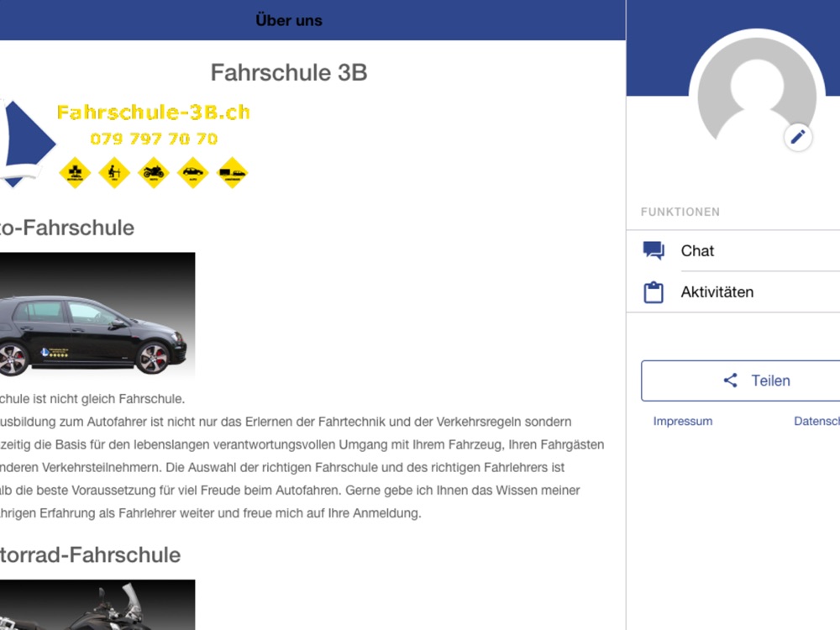
Task: Click the share icon in the Teilen button
Action: (x=730, y=381)
